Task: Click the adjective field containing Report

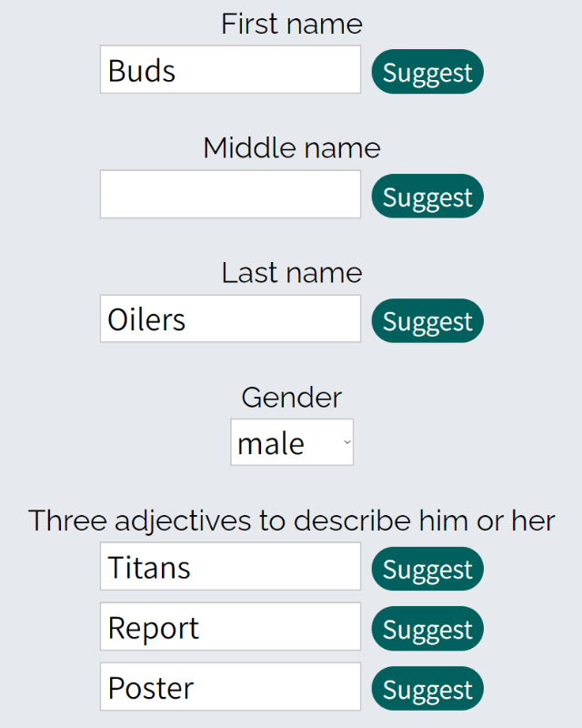Action: pyautogui.click(x=230, y=628)
